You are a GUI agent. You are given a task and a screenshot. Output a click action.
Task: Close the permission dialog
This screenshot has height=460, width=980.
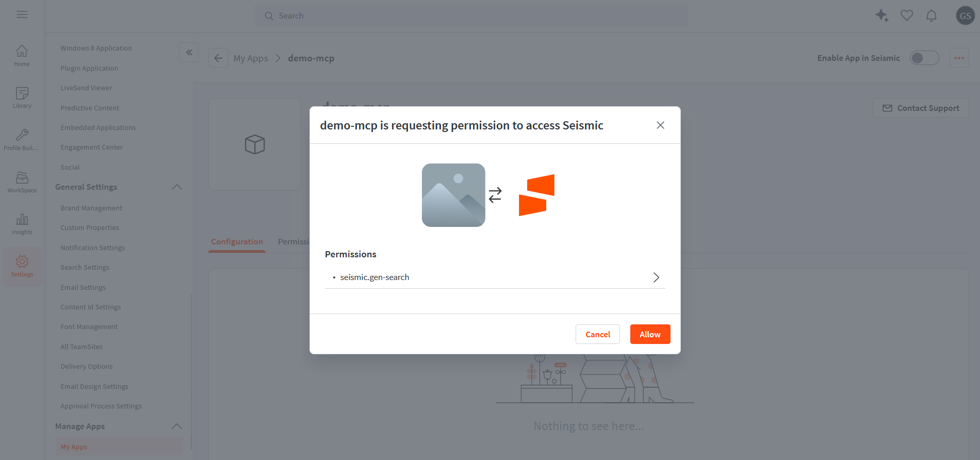(660, 125)
